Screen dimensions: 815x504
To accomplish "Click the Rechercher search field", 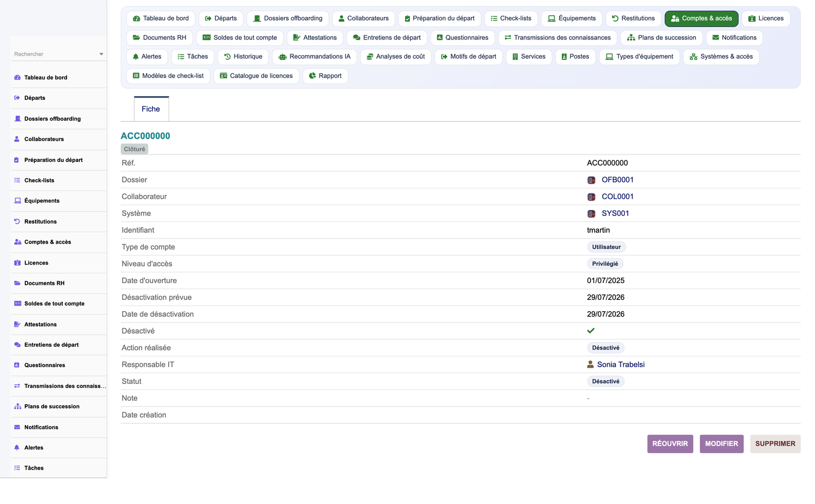I will pyautogui.click(x=59, y=54).
